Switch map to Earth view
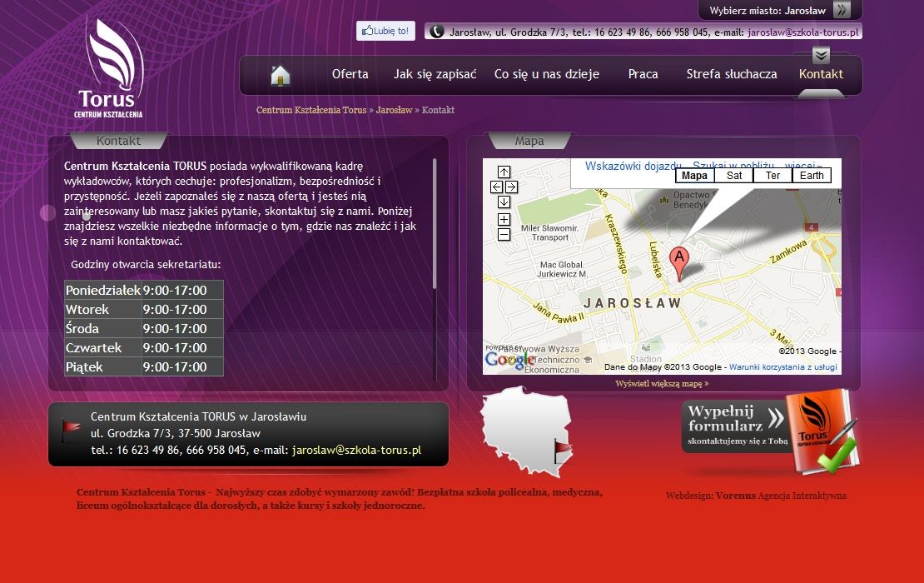This screenshot has height=583, width=924. coord(811,176)
